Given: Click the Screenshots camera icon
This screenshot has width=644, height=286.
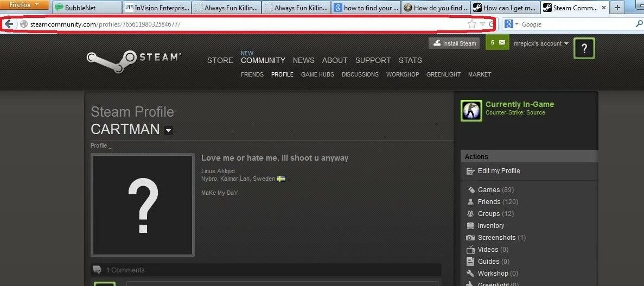Looking at the screenshot, I should 470,238.
